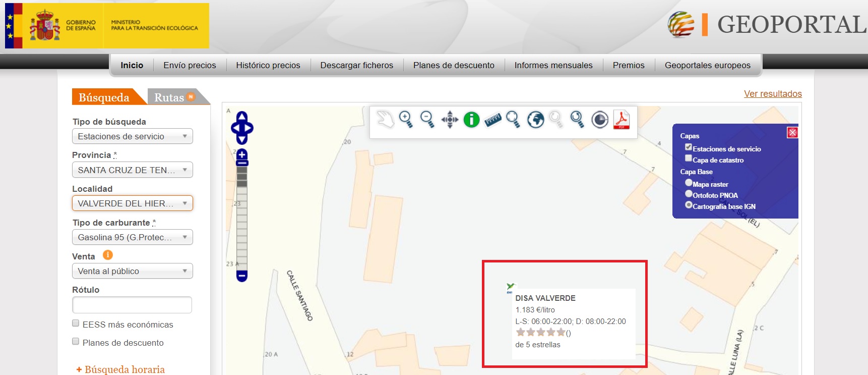This screenshot has height=375, width=868.
Task: Open Tipo de carburante dropdown
Action: [133, 237]
